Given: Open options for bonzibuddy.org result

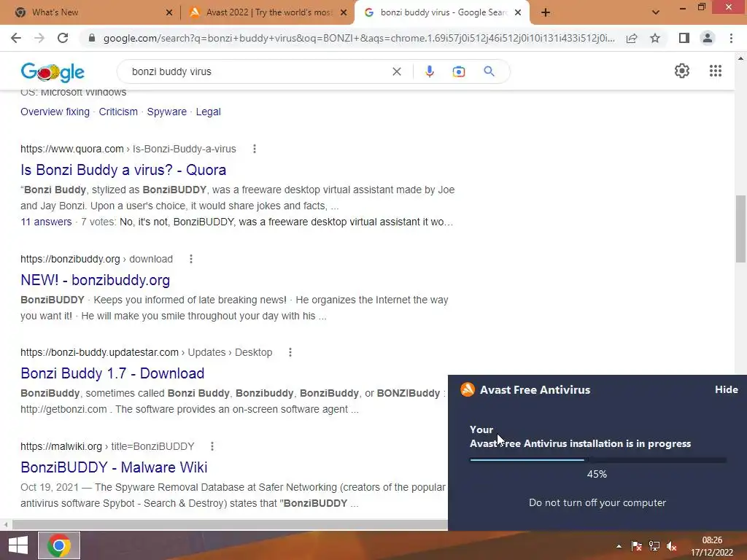Looking at the screenshot, I should click(191, 259).
